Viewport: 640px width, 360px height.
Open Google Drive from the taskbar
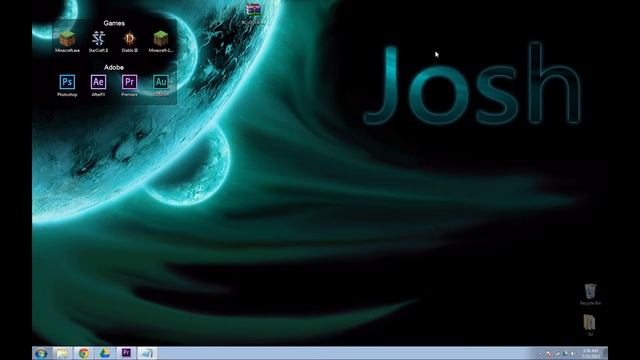pos(104,353)
